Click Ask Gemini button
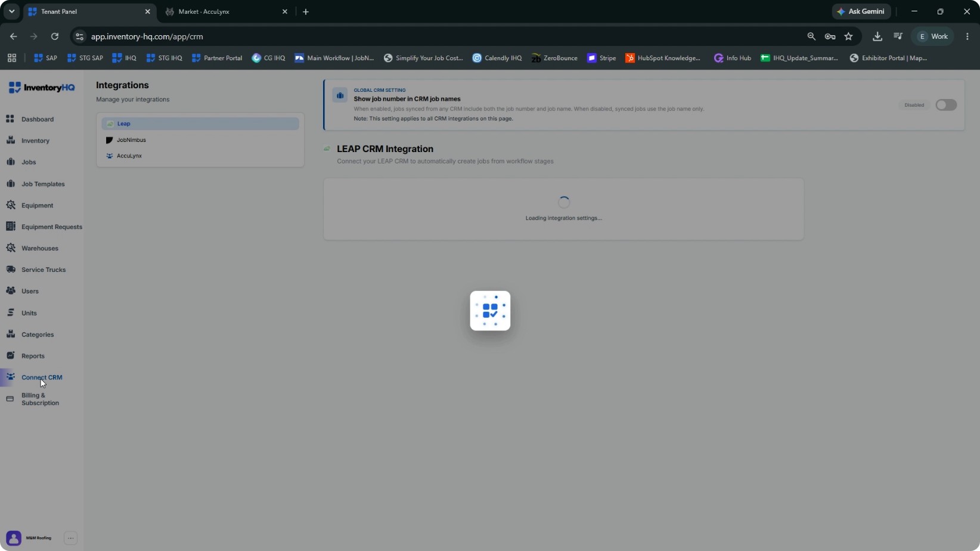 click(x=861, y=11)
